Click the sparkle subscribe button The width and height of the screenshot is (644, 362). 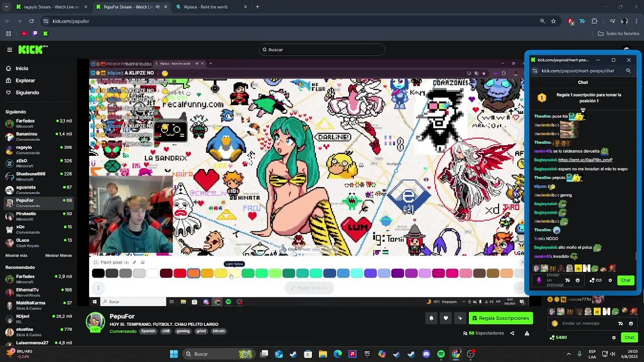[460, 318]
